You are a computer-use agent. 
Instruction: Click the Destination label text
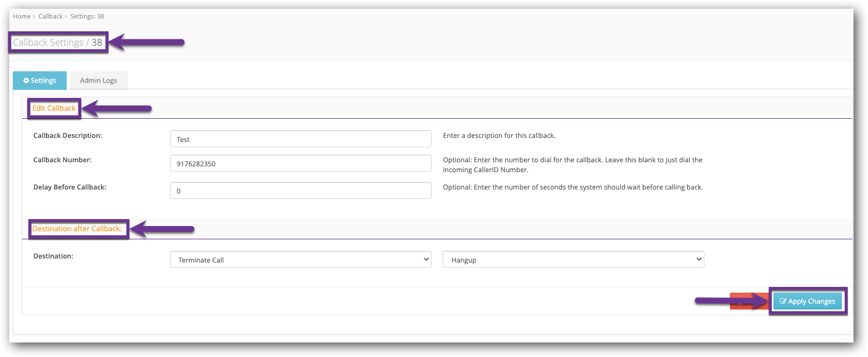53,256
